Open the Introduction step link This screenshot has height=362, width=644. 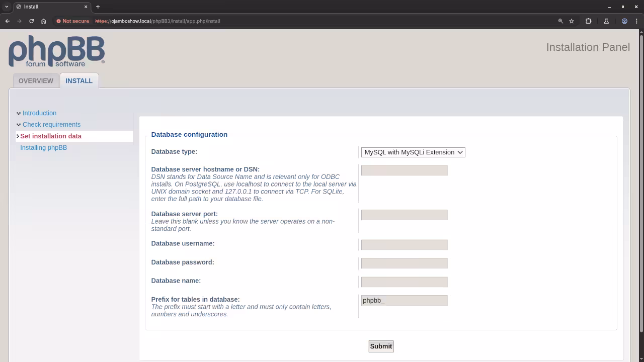click(x=39, y=113)
